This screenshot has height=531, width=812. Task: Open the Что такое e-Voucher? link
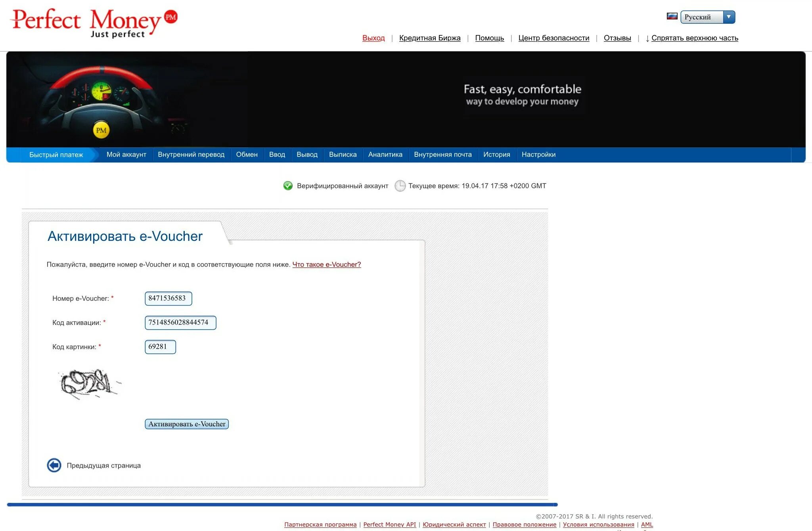point(326,264)
